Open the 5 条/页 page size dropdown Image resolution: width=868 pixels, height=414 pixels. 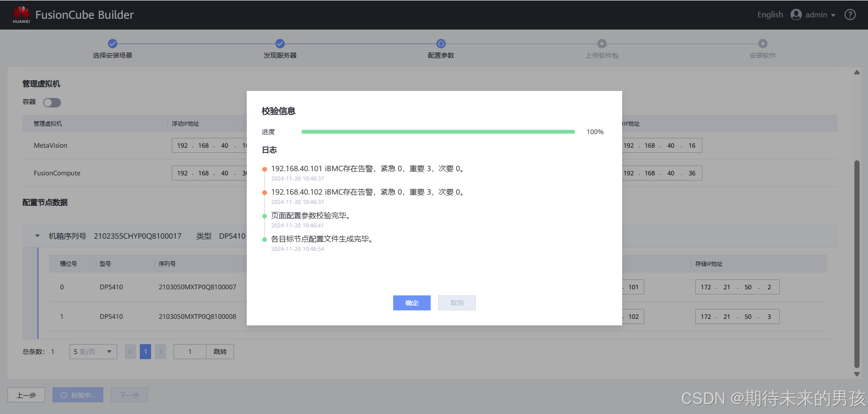tap(93, 352)
